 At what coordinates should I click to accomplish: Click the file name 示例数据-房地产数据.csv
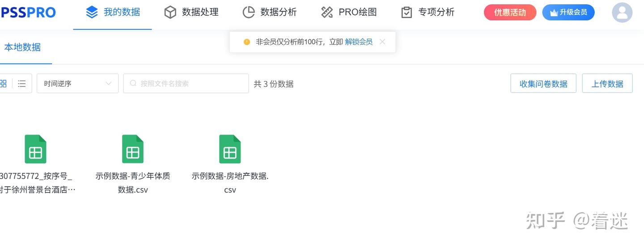point(230,183)
